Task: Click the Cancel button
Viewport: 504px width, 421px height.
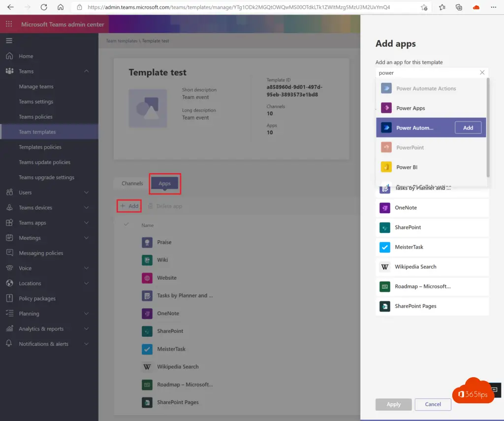Action: click(x=433, y=404)
